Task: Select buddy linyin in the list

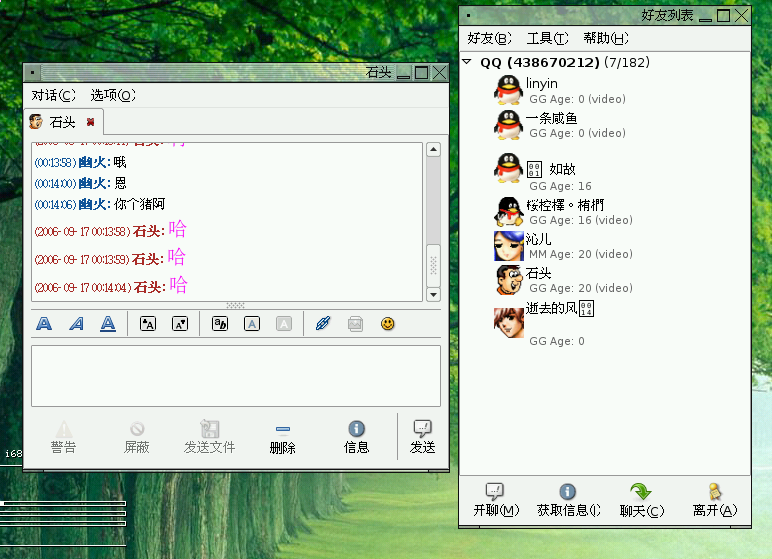Action: coord(605,91)
